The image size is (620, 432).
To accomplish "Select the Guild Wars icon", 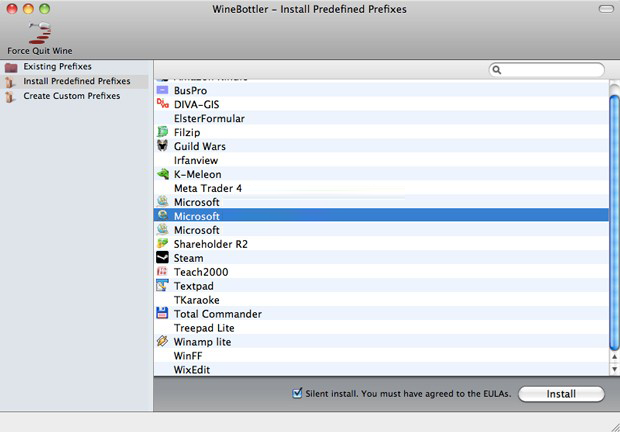I will coord(163,146).
